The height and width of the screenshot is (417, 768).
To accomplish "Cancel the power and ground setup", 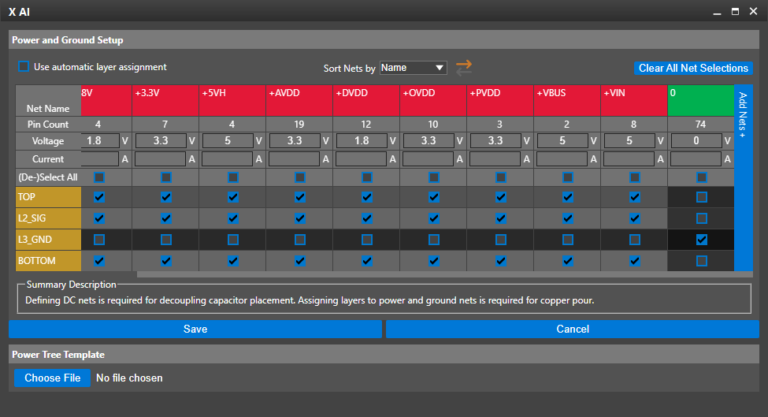I will pos(572,329).
